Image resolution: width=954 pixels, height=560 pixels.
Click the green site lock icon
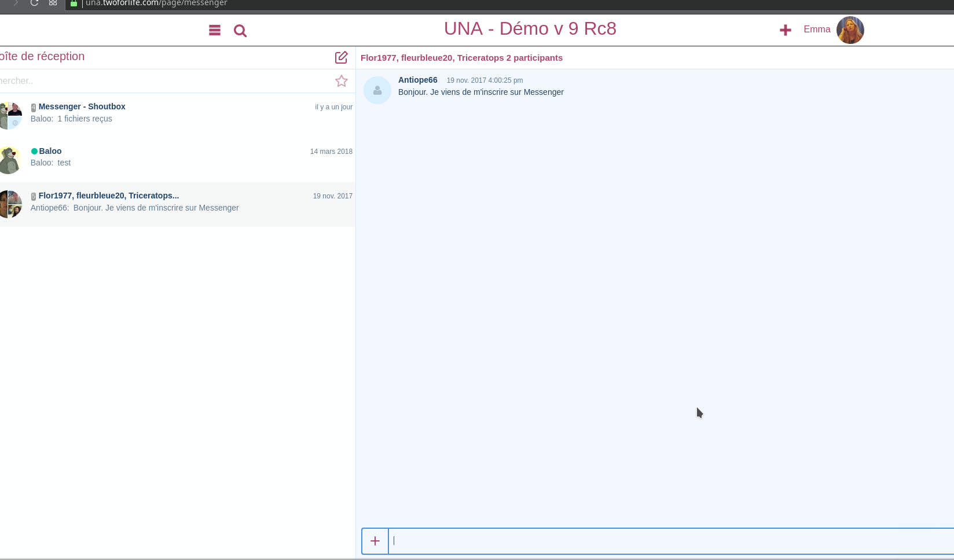point(74,3)
